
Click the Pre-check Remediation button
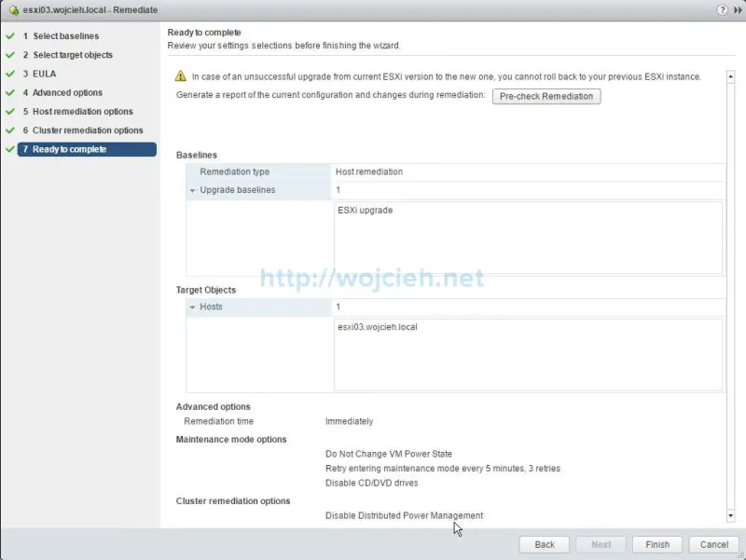tap(546, 96)
